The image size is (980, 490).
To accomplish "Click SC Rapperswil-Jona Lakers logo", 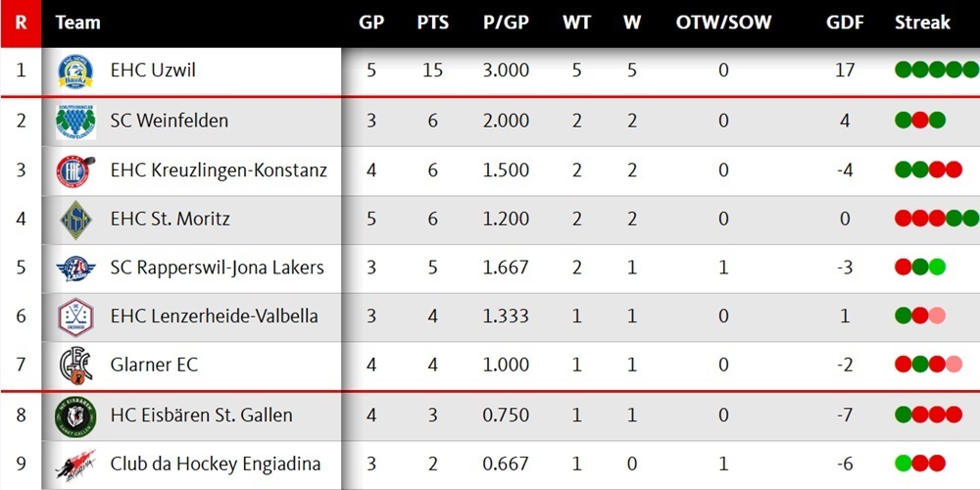I will [x=75, y=269].
